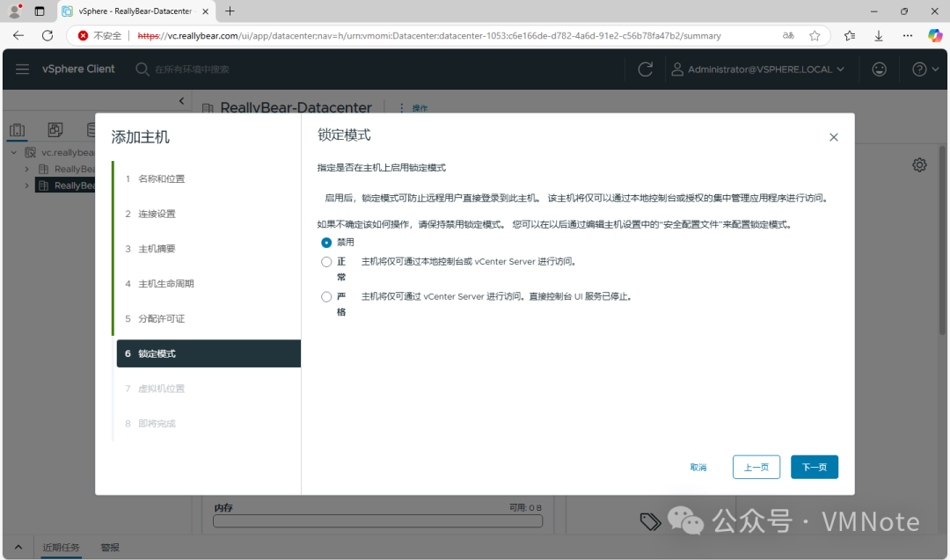Screen dimensions: 950x560
Task: Select the 正常 lockdown mode radio button
Action: coord(326,261)
